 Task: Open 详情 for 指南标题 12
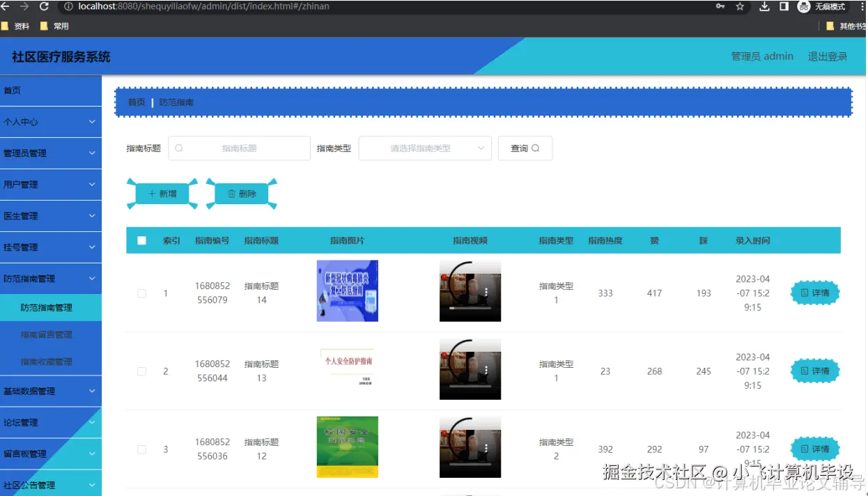coord(815,449)
